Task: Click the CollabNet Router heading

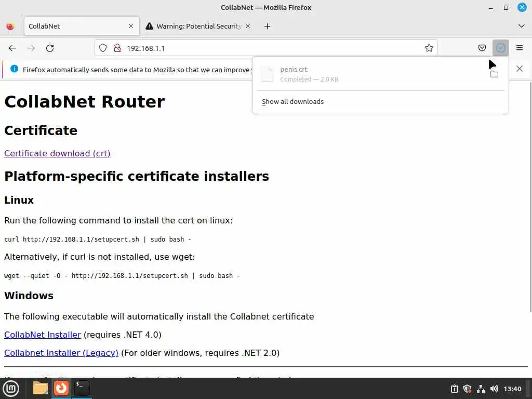Action: tap(85, 101)
